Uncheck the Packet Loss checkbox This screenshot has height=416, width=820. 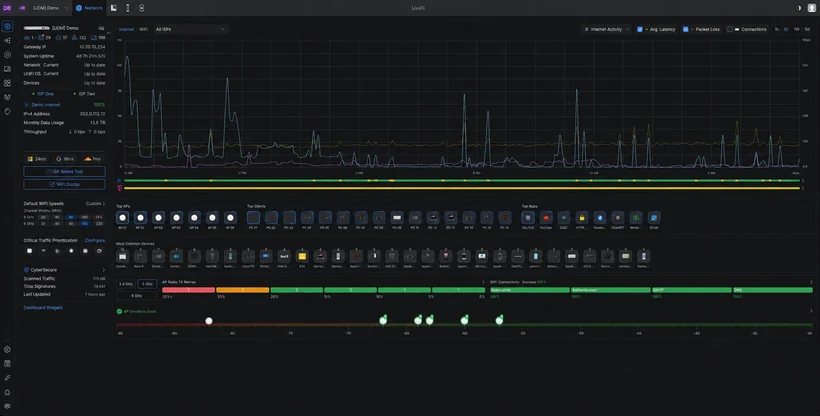[x=685, y=29]
